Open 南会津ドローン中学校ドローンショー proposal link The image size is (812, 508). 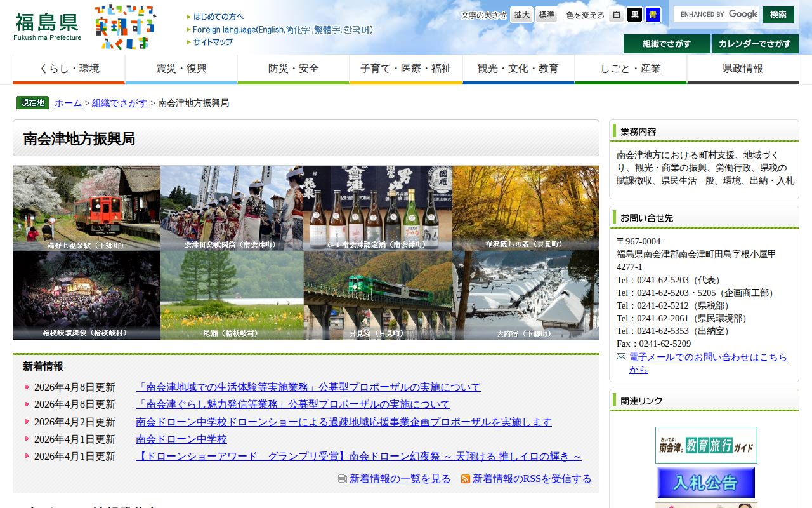pos(344,422)
